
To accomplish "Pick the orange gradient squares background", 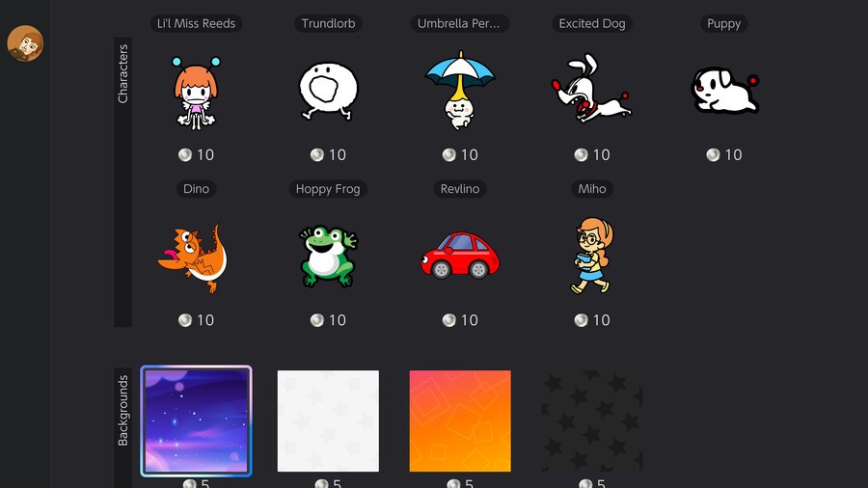I will pos(460,421).
